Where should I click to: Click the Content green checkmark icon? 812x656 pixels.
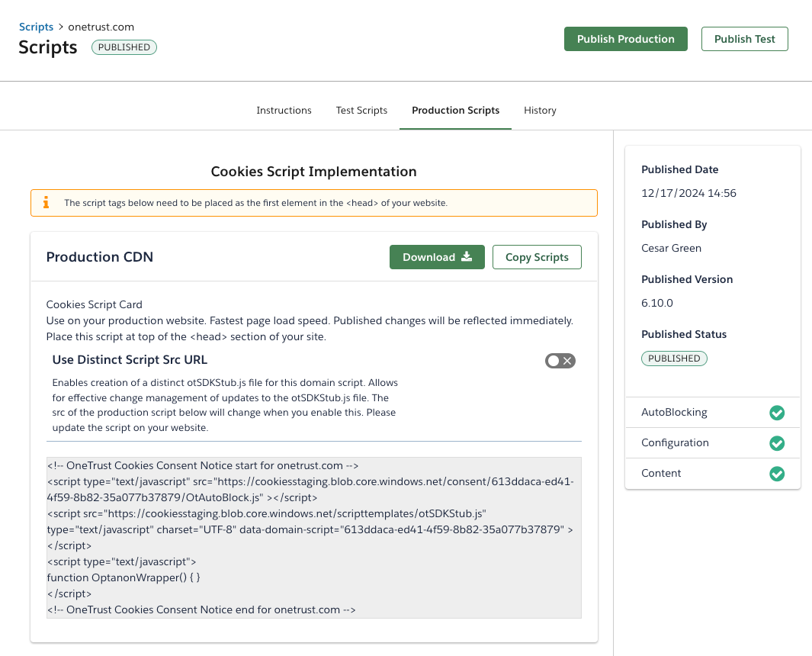pyautogui.click(x=776, y=474)
